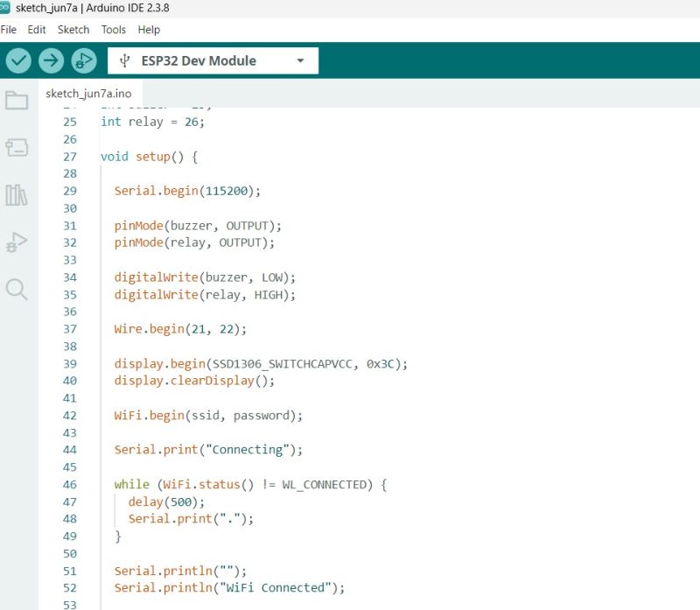Click the closing brace on line 49
The height and width of the screenshot is (610, 700).
118,536
